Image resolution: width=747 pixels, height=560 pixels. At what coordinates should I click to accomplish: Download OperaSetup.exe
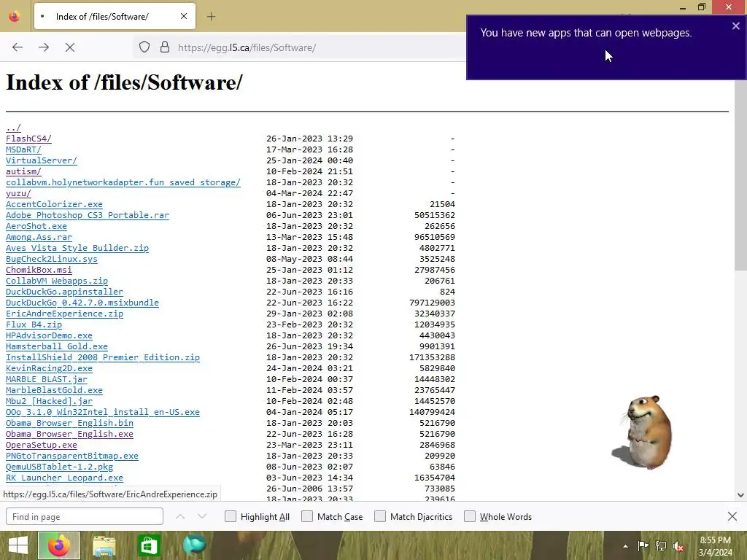click(x=42, y=446)
